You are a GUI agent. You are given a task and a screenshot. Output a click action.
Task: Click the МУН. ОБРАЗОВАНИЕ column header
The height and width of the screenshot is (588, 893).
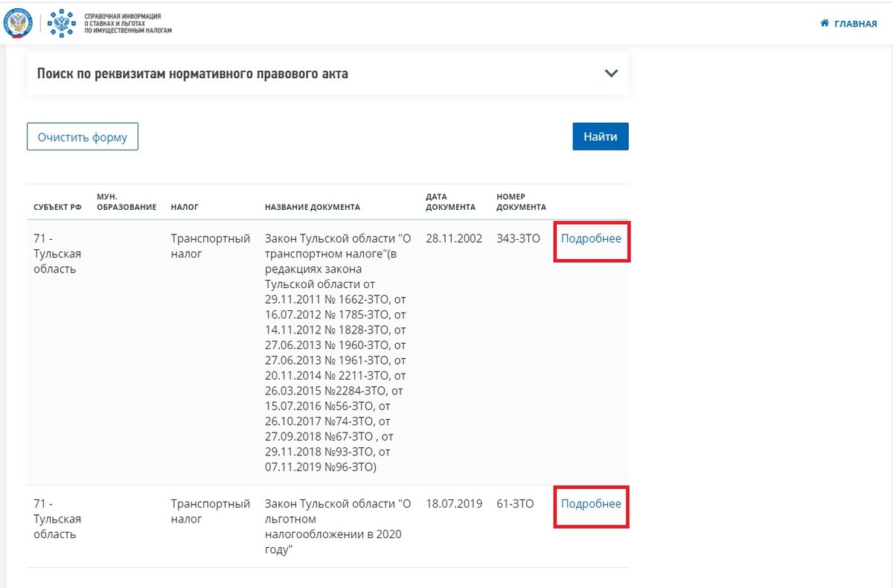[127, 202]
